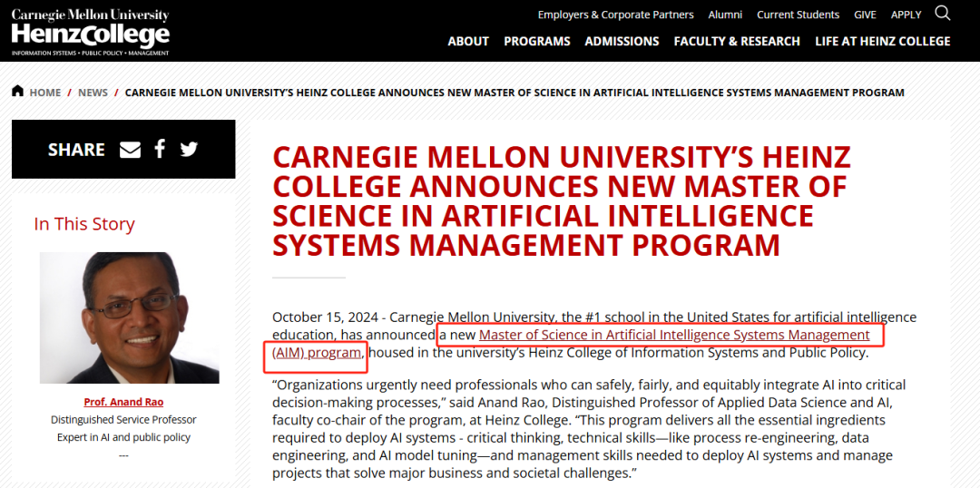Open the ADMISSIONS menu

pyautogui.click(x=622, y=41)
